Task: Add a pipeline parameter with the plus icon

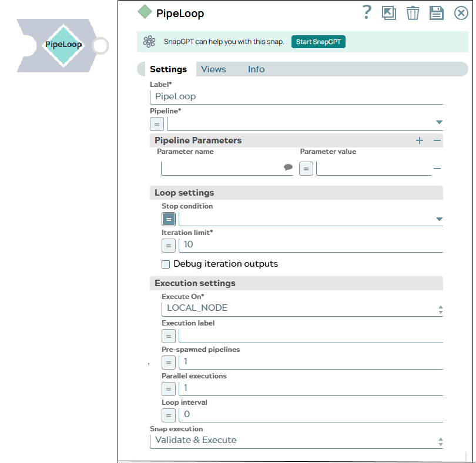Action: [420, 140]
